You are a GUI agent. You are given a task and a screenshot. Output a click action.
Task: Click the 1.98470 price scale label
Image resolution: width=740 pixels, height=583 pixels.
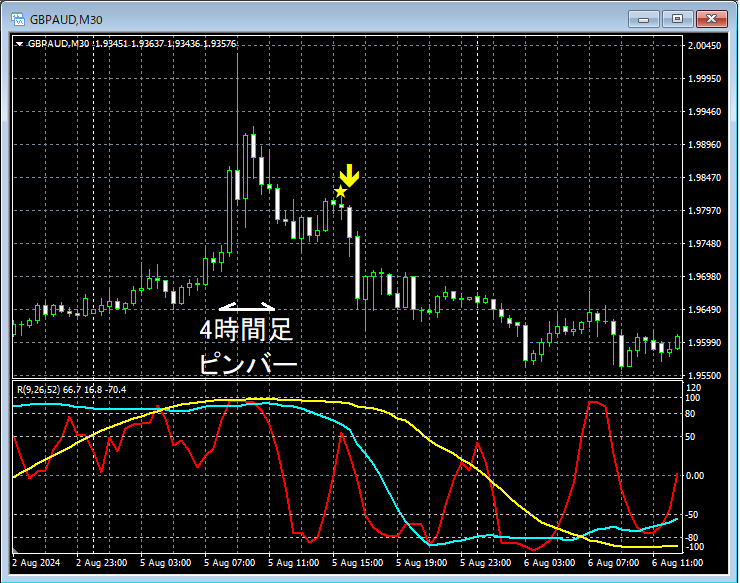tap(704, 177)
